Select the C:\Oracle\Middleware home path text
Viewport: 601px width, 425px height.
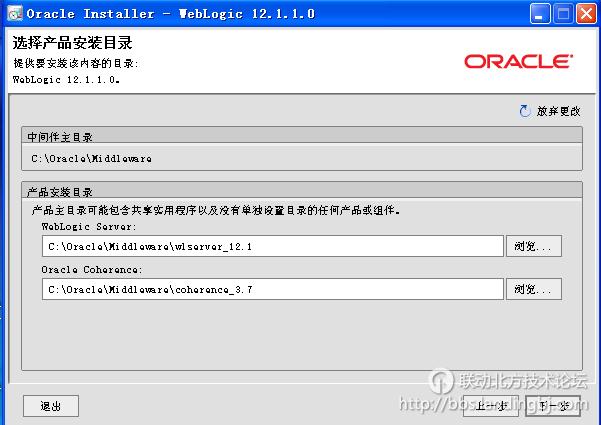pos(91,158)
